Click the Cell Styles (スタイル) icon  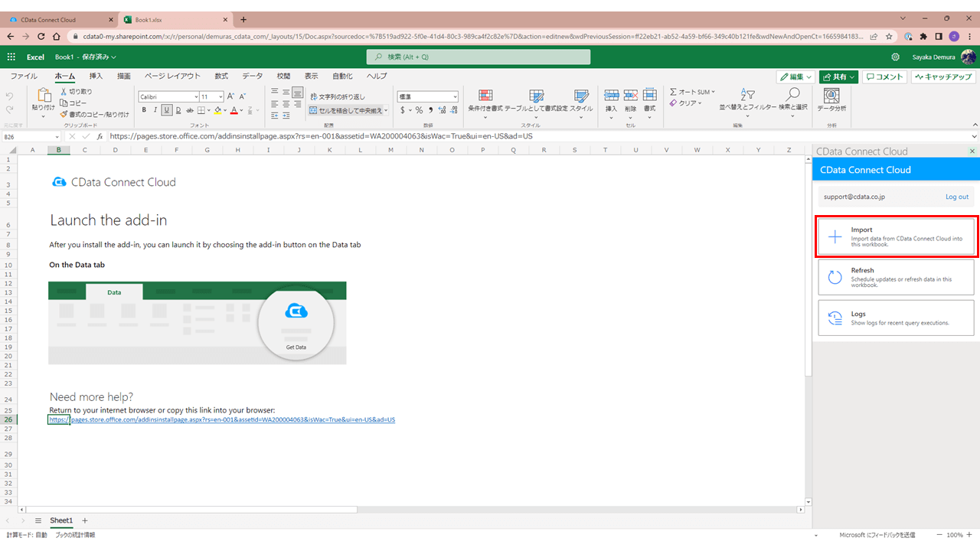tap(581, 95)
